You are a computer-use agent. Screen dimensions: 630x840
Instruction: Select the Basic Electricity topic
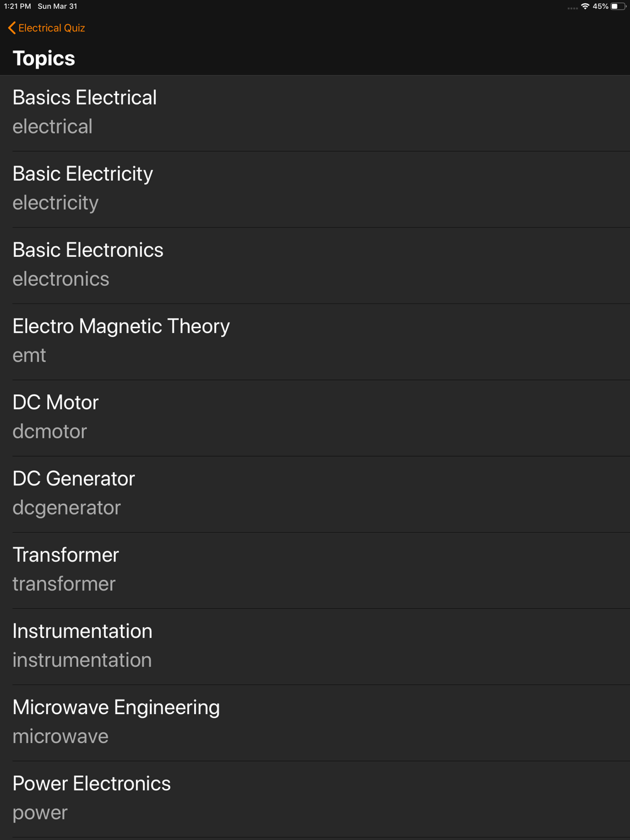(x=315, y=190)
